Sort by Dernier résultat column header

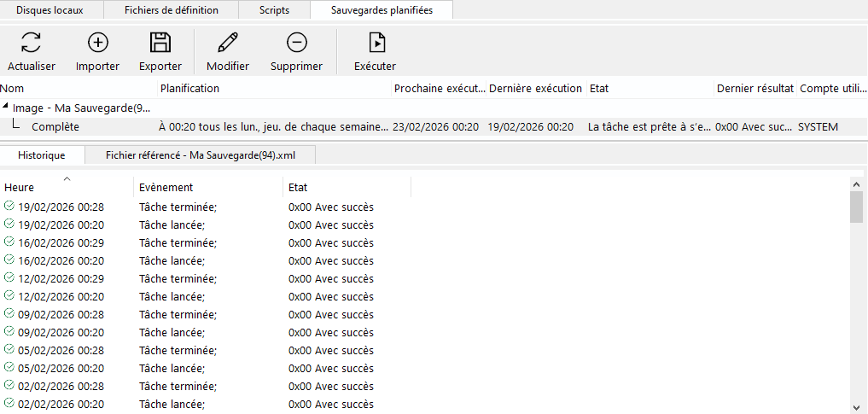(x=755, y=89)
